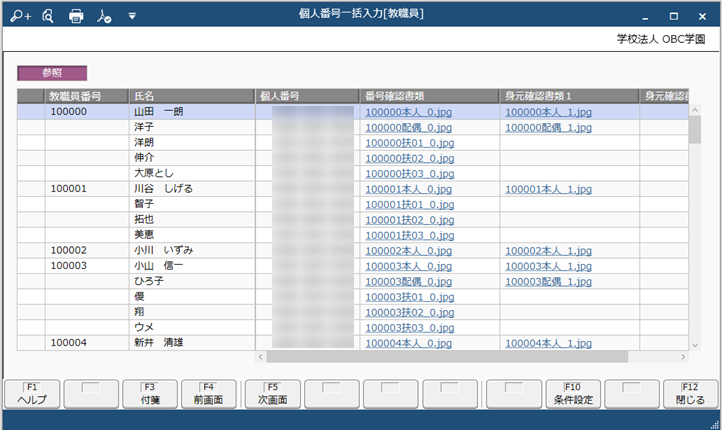Click the key search icon in title bar

click(x=20, y=16)
